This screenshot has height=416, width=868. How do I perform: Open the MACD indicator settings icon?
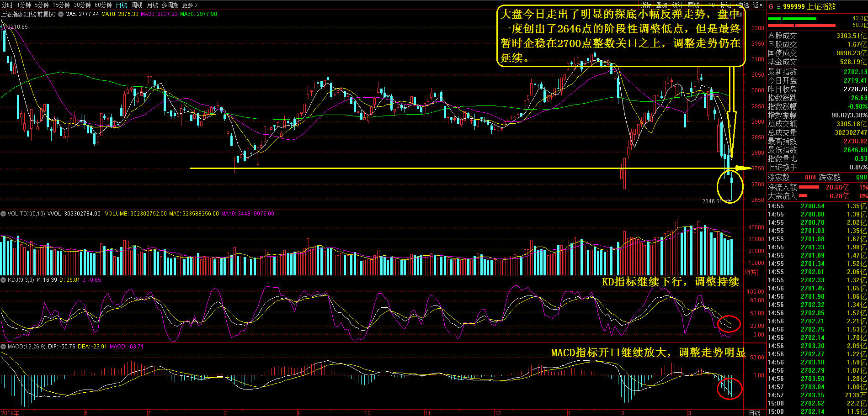pyautogui.click(x=3, y=347)
